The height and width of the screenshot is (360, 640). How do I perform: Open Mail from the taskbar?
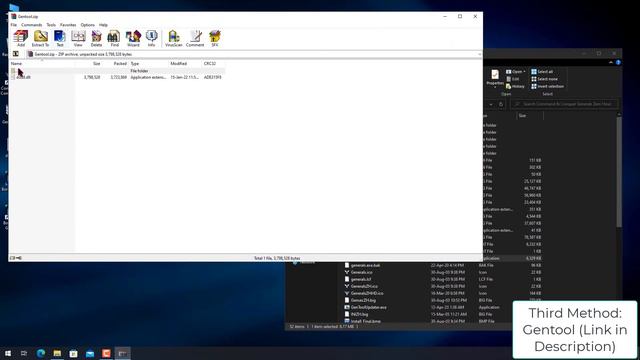[x=90, y=353]
